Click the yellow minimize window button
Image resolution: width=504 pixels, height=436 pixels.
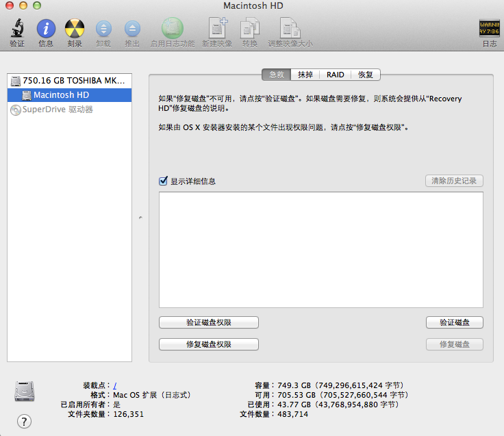click(23, 5)
